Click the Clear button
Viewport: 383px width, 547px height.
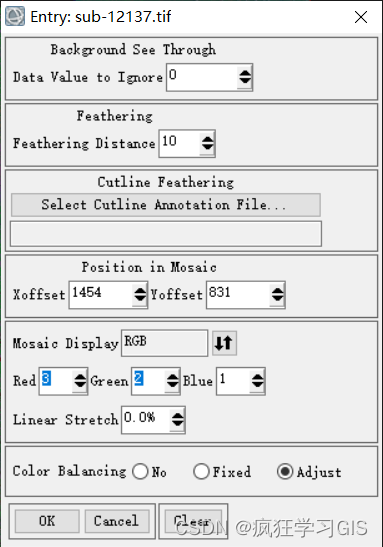coord(193,521)
